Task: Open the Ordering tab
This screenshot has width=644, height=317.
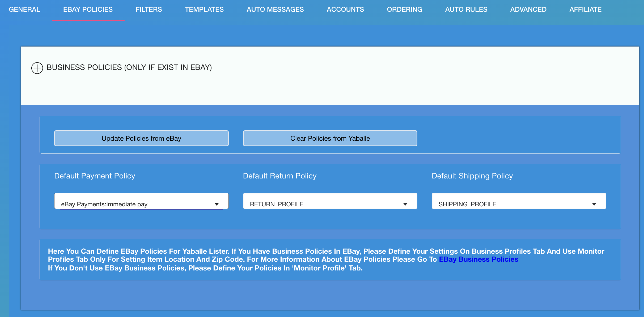Action: point(404,10)
